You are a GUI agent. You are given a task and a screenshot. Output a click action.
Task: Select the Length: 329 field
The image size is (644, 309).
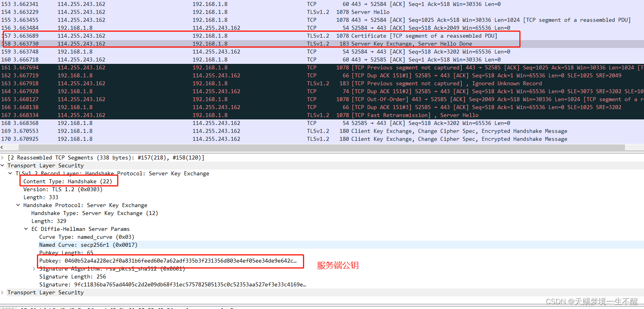[x=48, y=221]
